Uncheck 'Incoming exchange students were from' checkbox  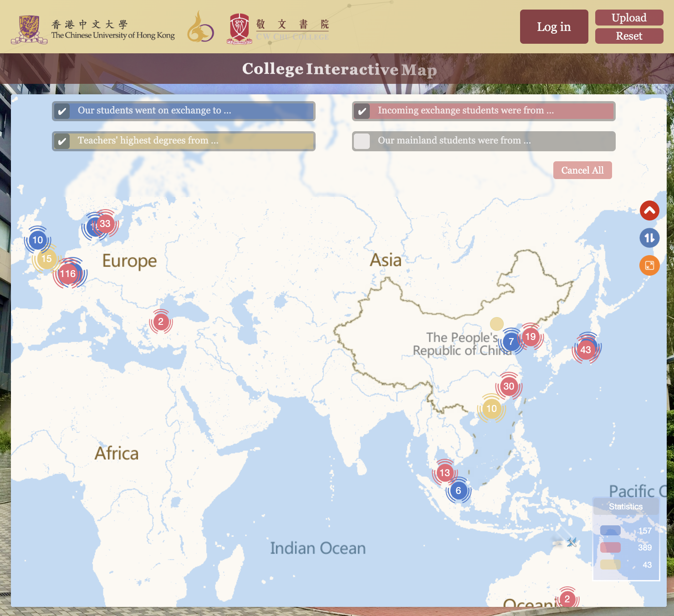click(362, 111)
